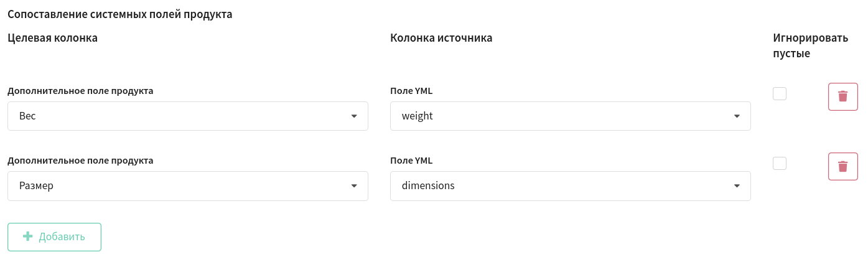The height and width of the screenshot is (257, 868).
Task: Open the Вес target field dropdown
Action: (x=188, y=116)
